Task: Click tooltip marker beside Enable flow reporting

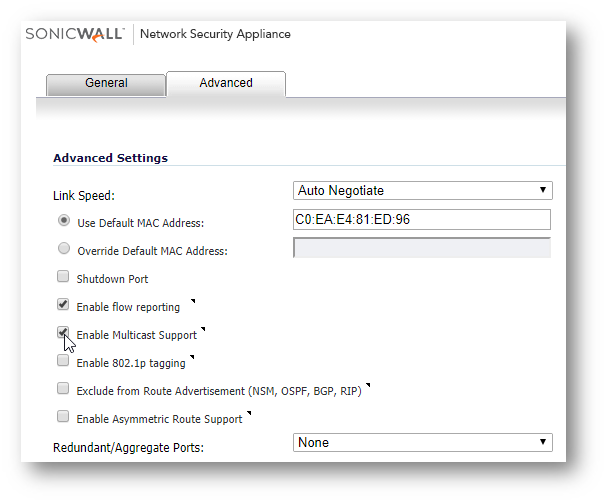Action: tap(191, 300)
